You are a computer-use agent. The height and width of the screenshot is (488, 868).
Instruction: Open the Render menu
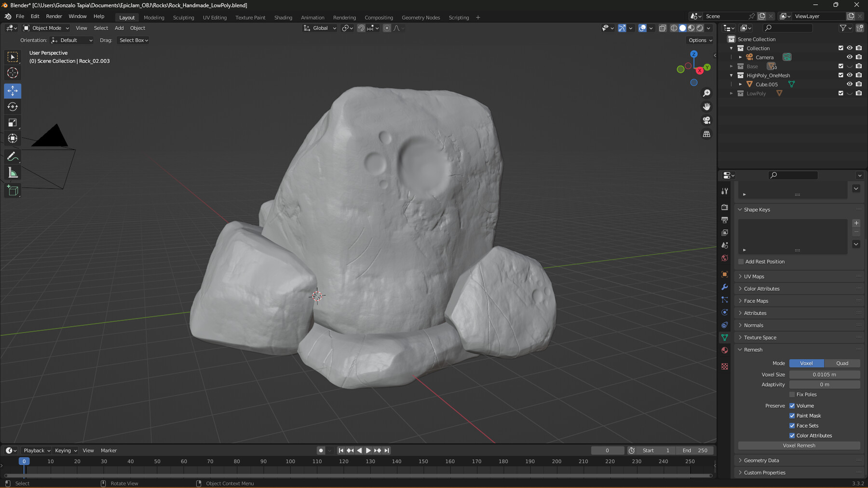[54, 16]
